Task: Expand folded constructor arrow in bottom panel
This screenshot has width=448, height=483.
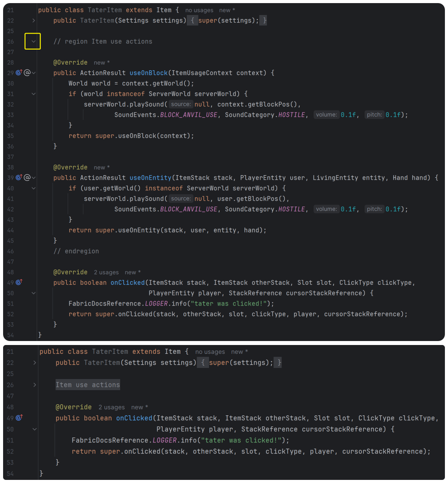Action: click(34, 363)
